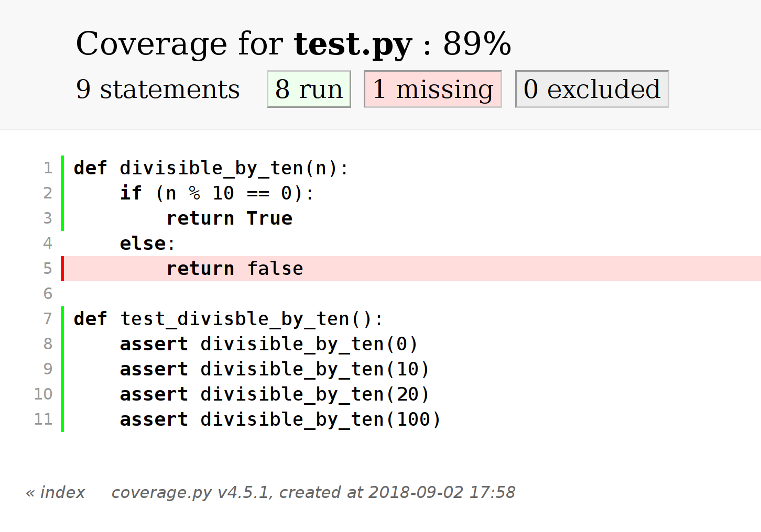Screen dimensions: 761x532
Task: Select line number 5 in the gutter
Action: 48,269
